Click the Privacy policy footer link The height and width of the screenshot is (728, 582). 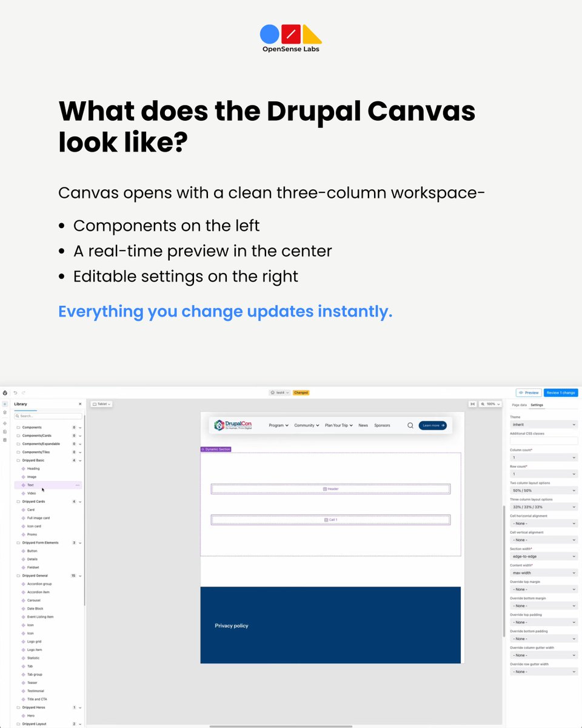(232, 625)
